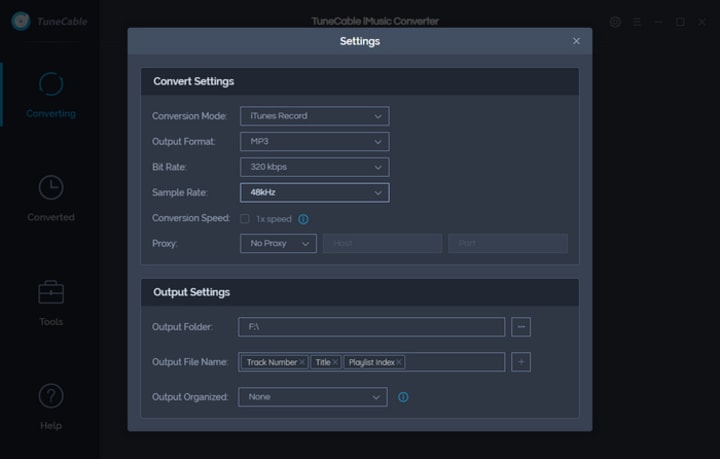
Task: Click the Convert Settings section header
Action: click(360, 81)
